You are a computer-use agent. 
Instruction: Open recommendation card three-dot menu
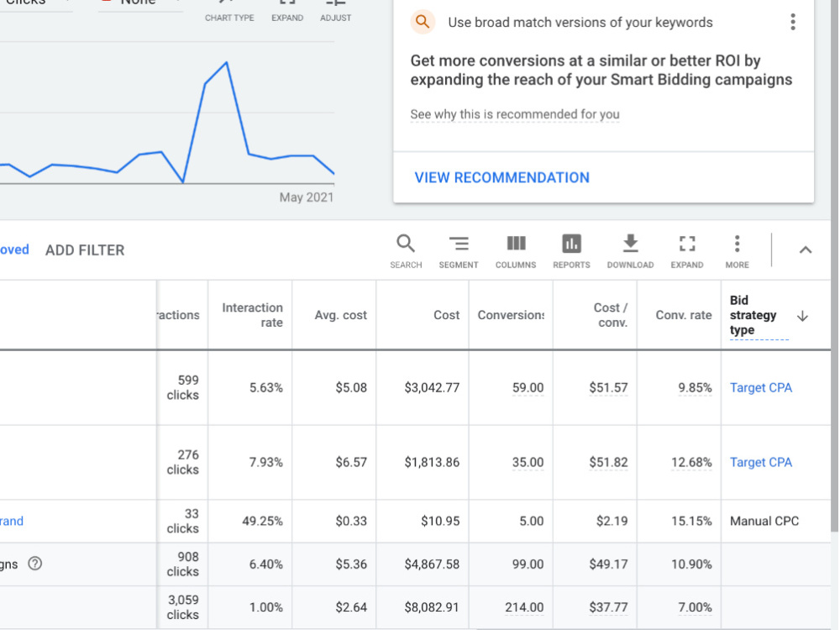pos(793,22)
